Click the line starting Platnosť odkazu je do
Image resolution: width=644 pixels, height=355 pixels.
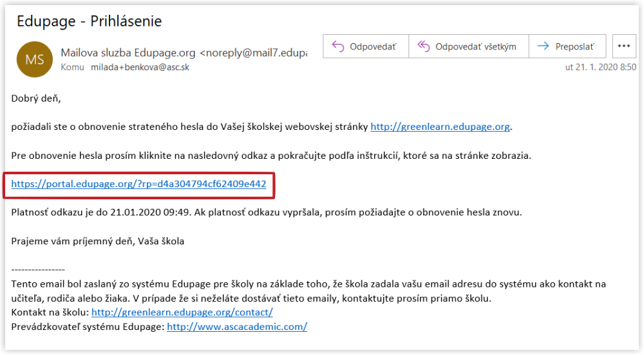(267, 212)
